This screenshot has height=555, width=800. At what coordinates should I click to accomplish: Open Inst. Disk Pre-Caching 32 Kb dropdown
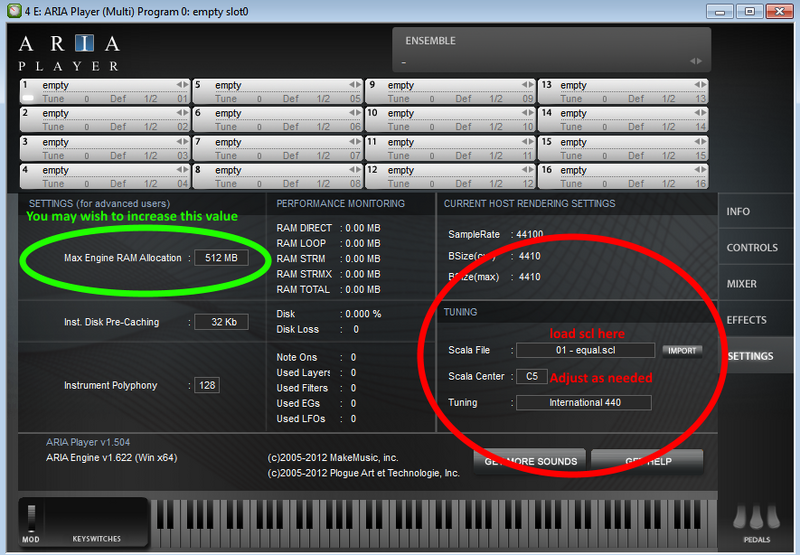pos(221,322)
